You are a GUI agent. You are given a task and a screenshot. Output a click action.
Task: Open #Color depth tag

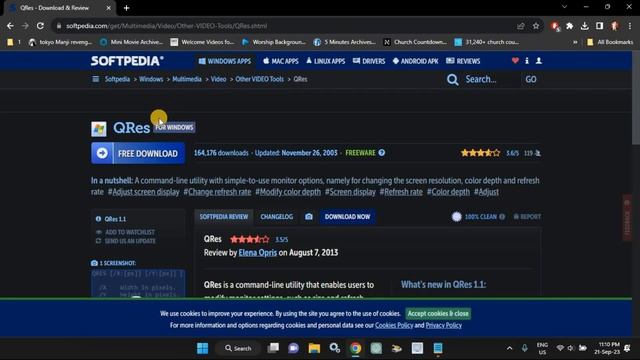(448, 192)
